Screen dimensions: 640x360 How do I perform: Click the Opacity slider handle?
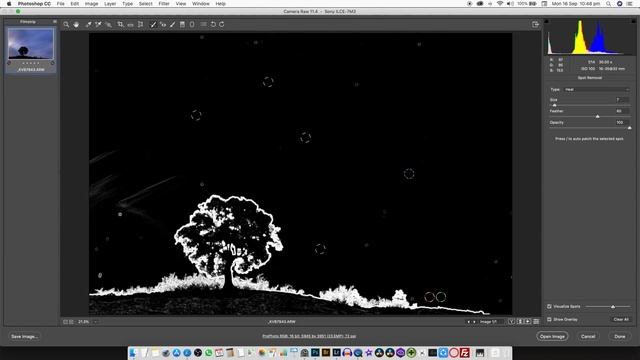629,128
